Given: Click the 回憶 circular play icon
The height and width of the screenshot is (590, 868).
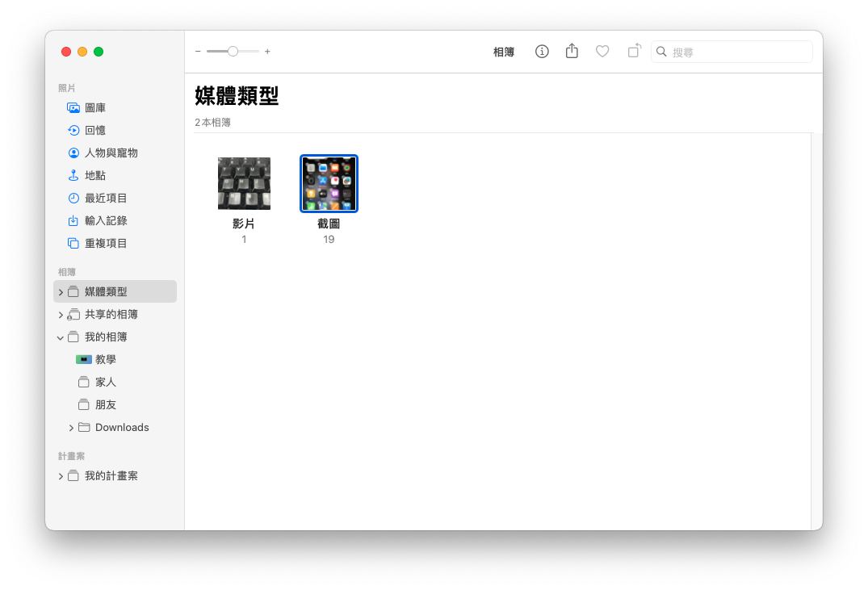Looking at the screenshot, I should pyautogui.click(x=73, y=131).
